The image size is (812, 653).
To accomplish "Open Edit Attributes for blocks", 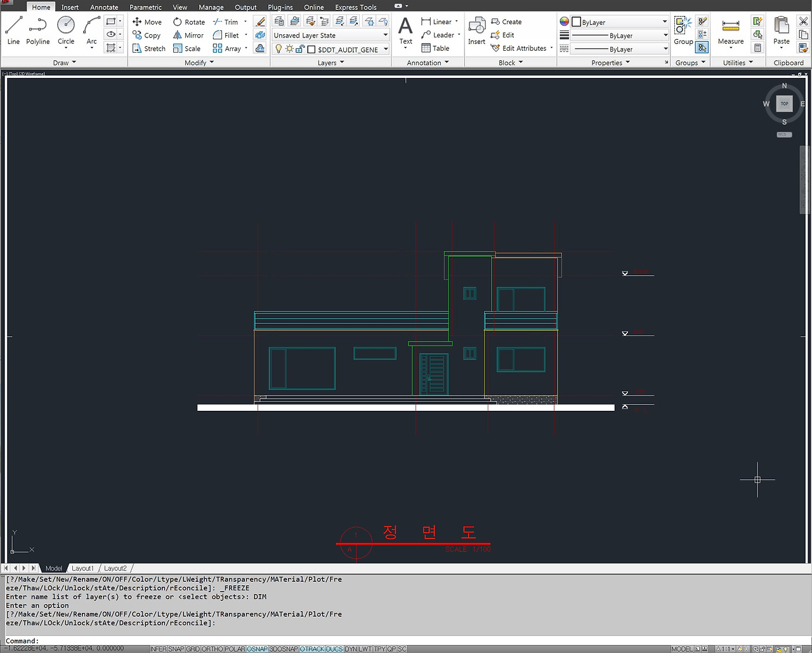I will (518, 49).
